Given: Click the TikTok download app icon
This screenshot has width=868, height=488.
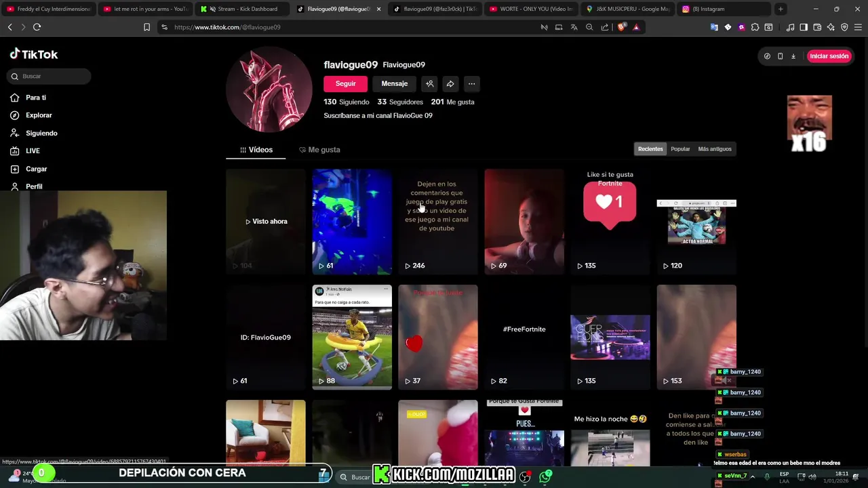Looking at the screenshot, I should click(793, 56).
